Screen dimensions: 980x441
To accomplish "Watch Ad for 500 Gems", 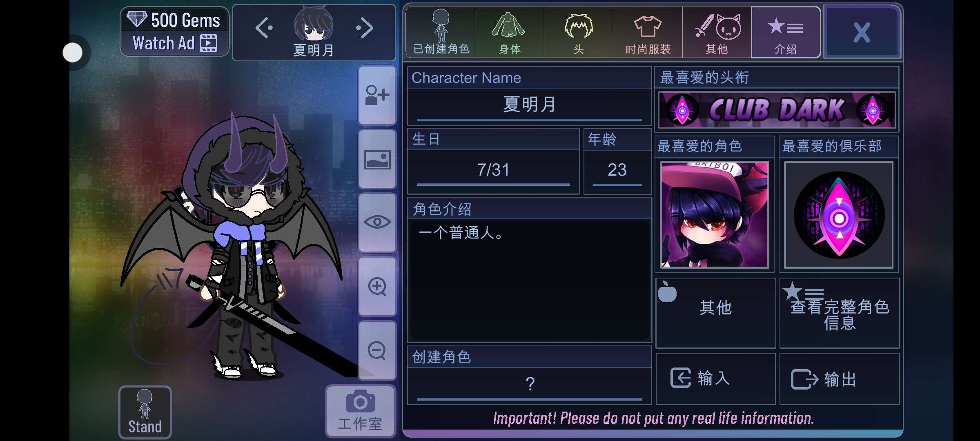I will (175, 31).
